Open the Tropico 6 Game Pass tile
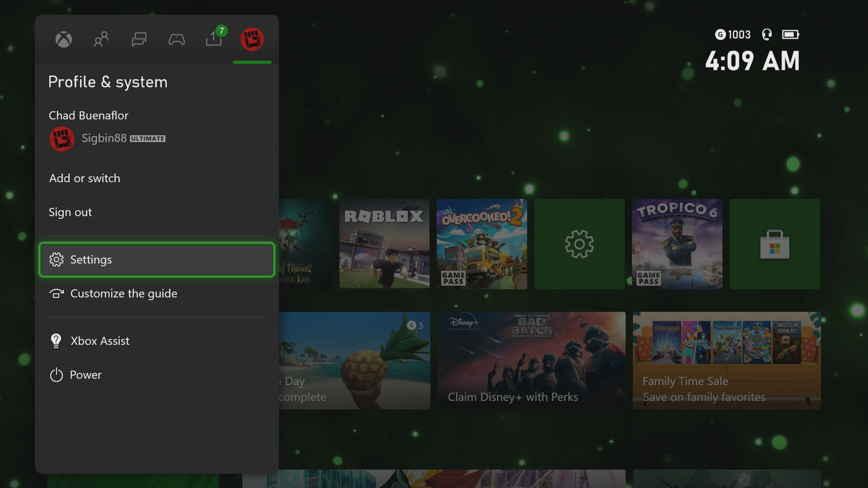This screenshot has height=488, width=868. 677,244
